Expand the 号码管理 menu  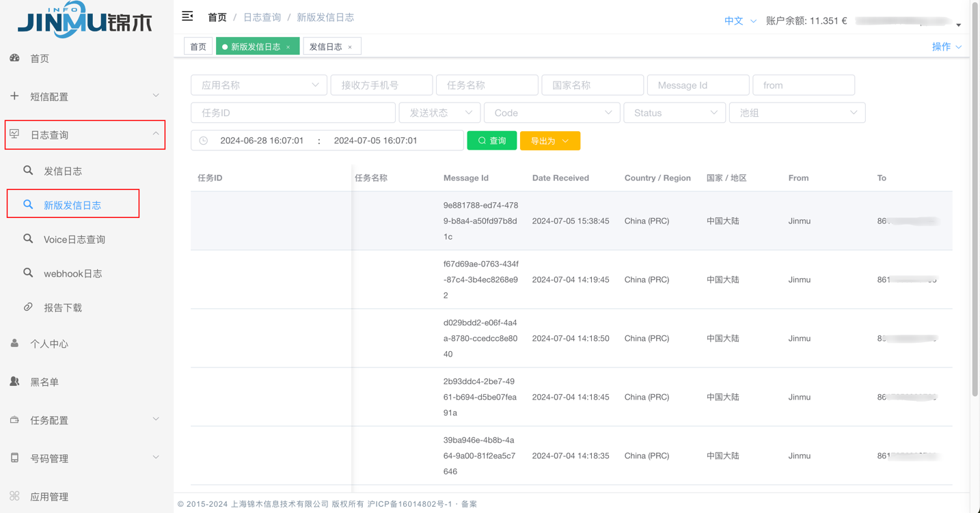(156, 458)
